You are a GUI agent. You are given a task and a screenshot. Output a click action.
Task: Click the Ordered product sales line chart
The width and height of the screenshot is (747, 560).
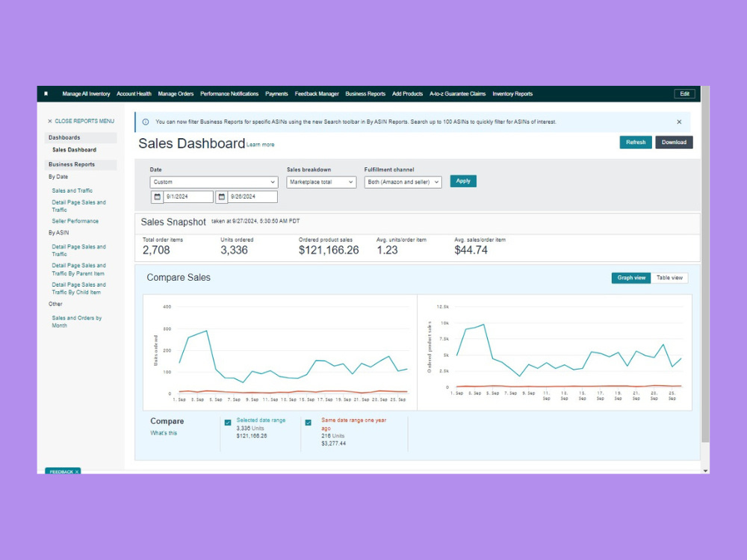pos(554,352)
